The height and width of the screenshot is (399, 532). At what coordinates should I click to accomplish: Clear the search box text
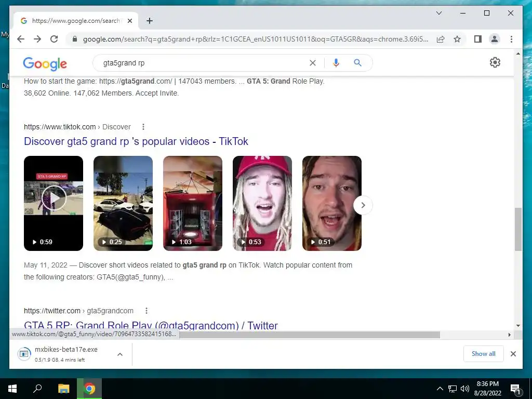312,63
